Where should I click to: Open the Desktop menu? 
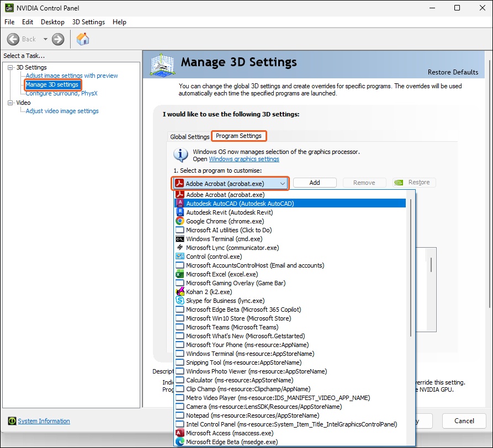52,22
